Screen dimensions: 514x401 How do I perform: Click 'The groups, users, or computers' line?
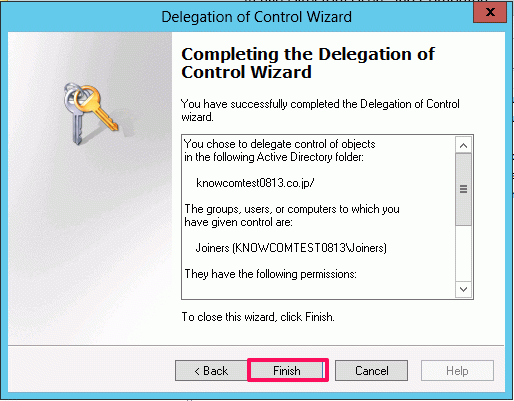tap(292, 209)
